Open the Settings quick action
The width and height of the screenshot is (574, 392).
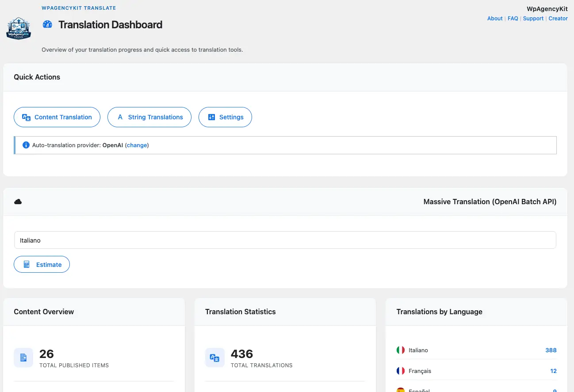(x=225, y=117)
